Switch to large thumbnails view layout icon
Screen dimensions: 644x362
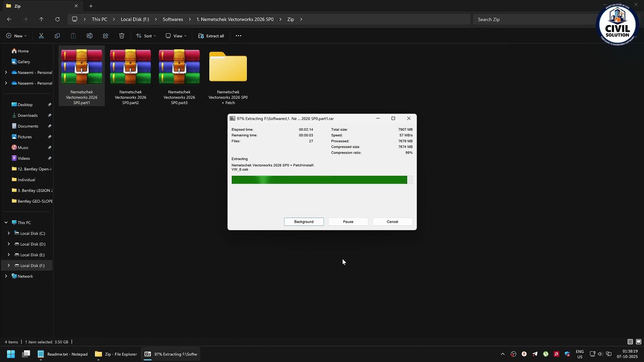point(638,342)
